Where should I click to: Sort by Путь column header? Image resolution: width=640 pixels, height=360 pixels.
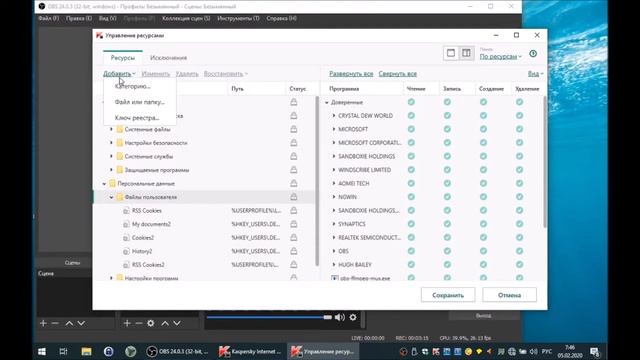click(x=237, y=89)
